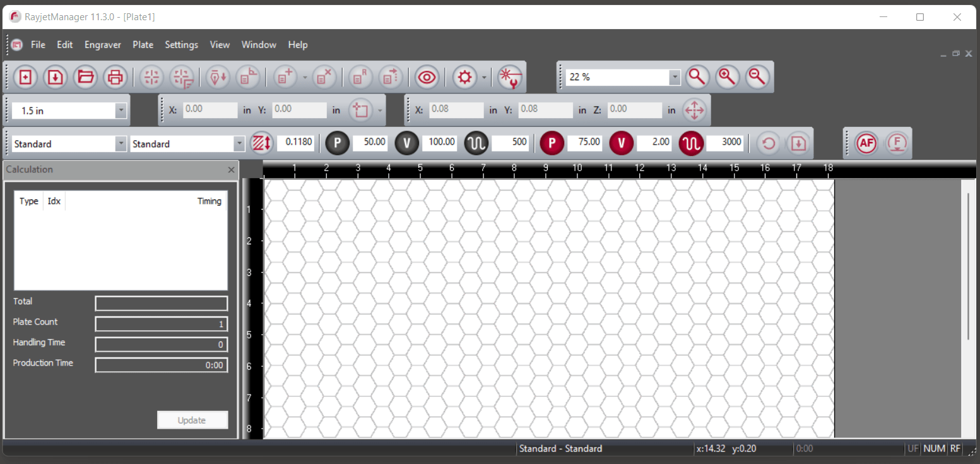This screenshot has width=980, height=464.
Task: Open the lens size dropdown showing 1.5 in
Action: coord(121,110)
